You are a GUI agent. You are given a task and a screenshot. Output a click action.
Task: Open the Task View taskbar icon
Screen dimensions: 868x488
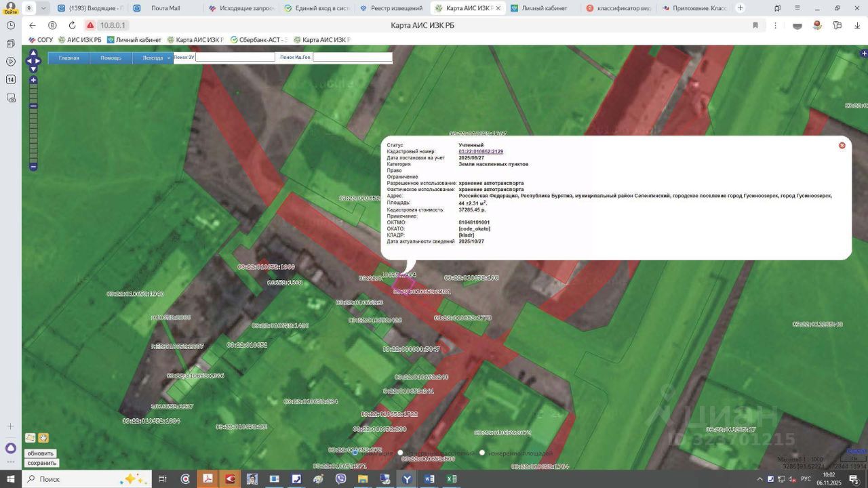point(163,479)
